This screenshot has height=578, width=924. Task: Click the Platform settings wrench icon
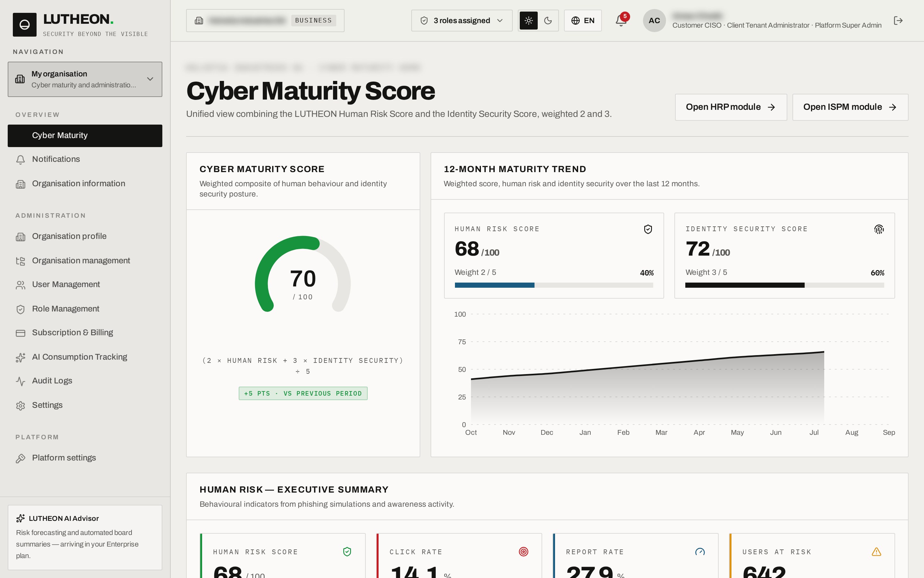[21, 458]
